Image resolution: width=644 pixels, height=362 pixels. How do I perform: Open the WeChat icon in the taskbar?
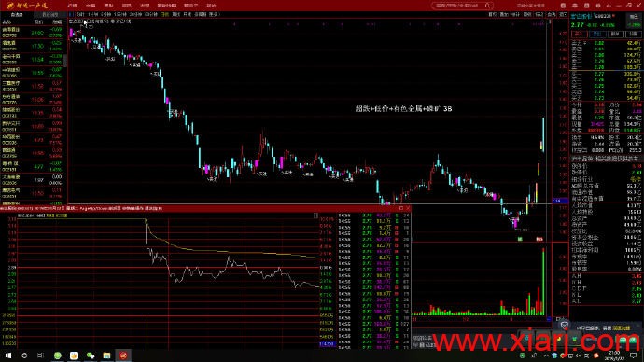(91, 355)
